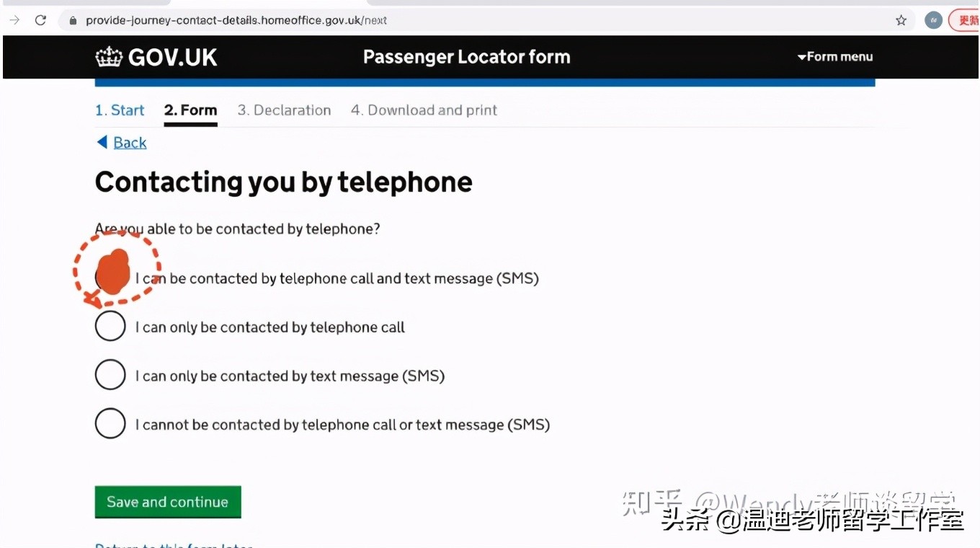Open the Form menu dropdown
The image size is (980, 548).
(834, 56)
